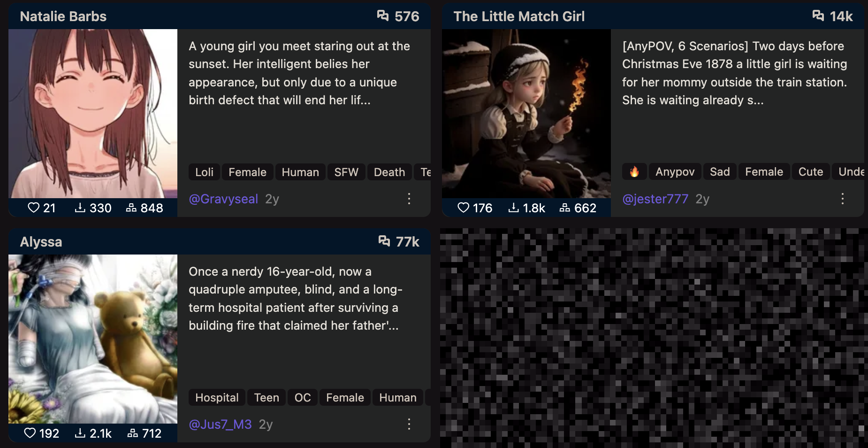
Task: Click the SFW tag on Natalie Barbs card
Action: click(x=346, y=172)
